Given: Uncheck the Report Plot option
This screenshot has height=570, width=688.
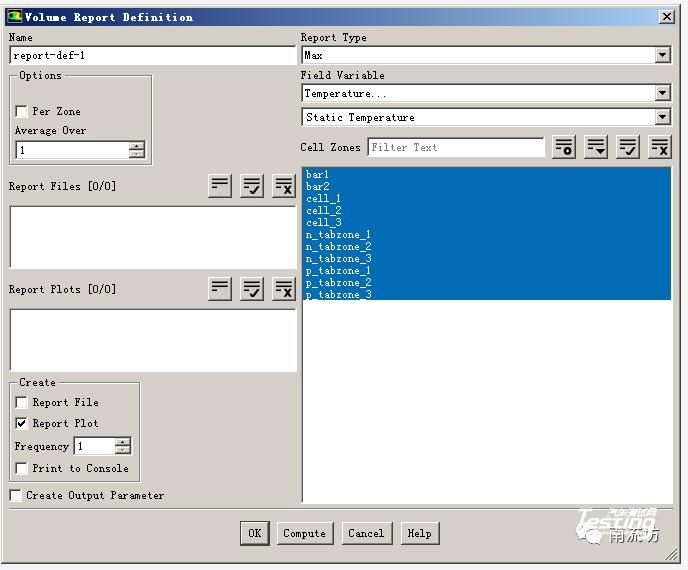Looking at the screenshot, I should tap(21, 423).
